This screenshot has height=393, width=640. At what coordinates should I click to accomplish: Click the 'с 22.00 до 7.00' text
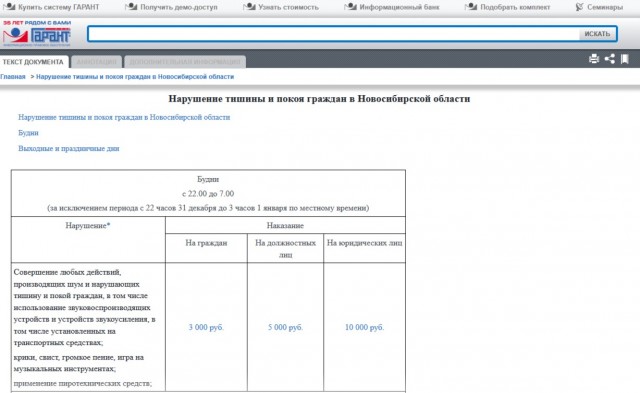pyautogui.click(x=208, y=194)
